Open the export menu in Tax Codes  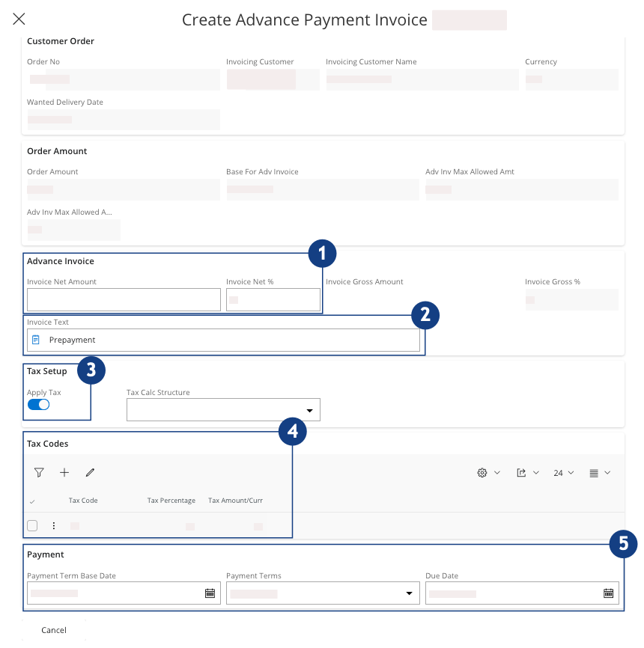pyautogui.click(x=527, y=473)
